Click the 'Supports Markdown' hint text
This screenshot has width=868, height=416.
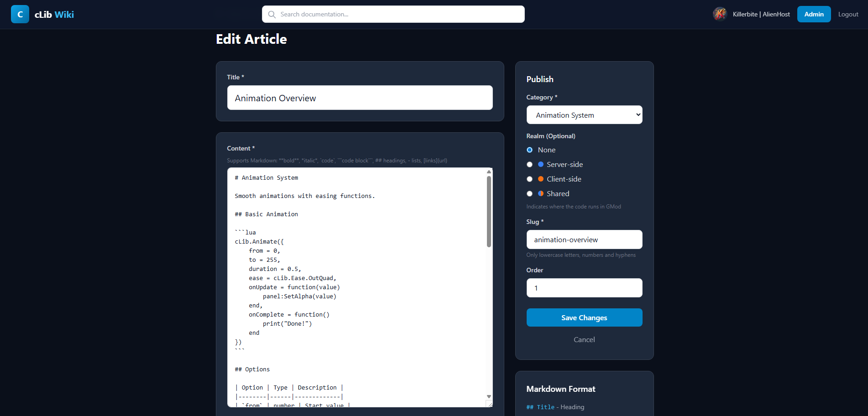[337, 161]
